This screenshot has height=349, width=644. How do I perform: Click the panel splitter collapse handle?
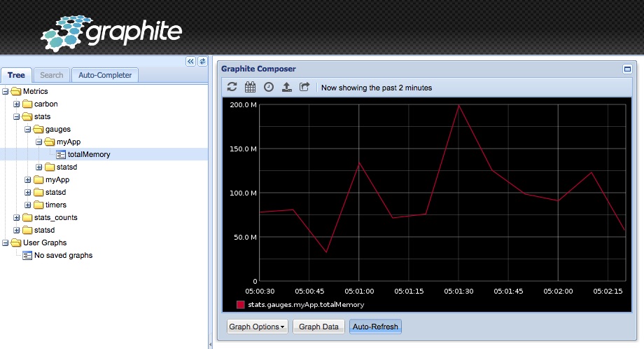210,343
